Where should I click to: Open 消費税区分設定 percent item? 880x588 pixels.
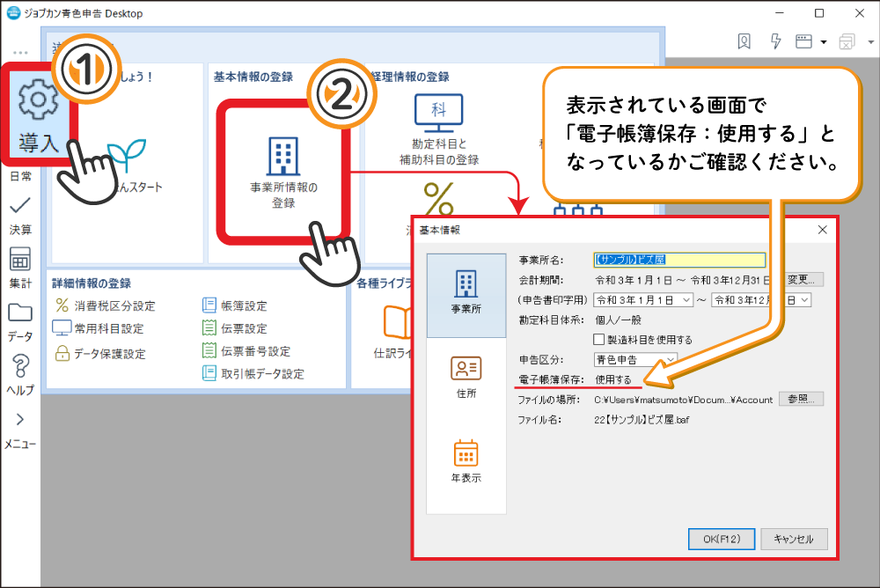pyautogui.click(x=106, y=305)
